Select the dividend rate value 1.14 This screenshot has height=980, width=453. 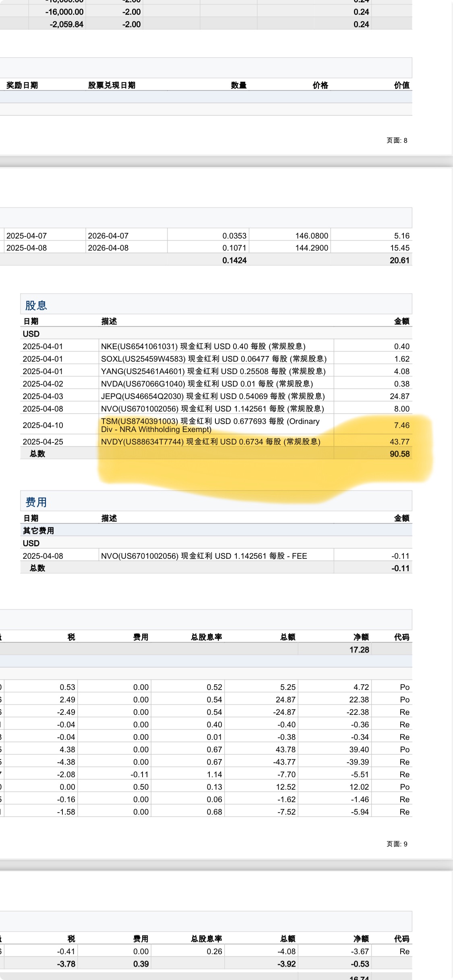coord(214,774)
